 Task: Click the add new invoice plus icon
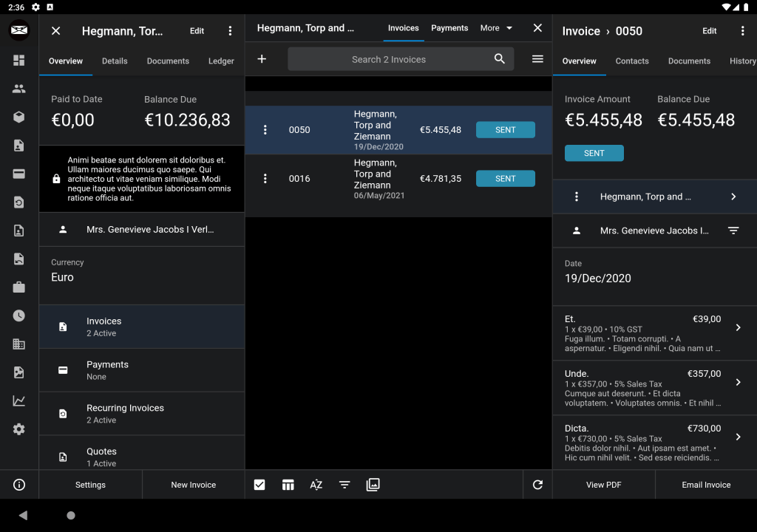pos(262,59)
